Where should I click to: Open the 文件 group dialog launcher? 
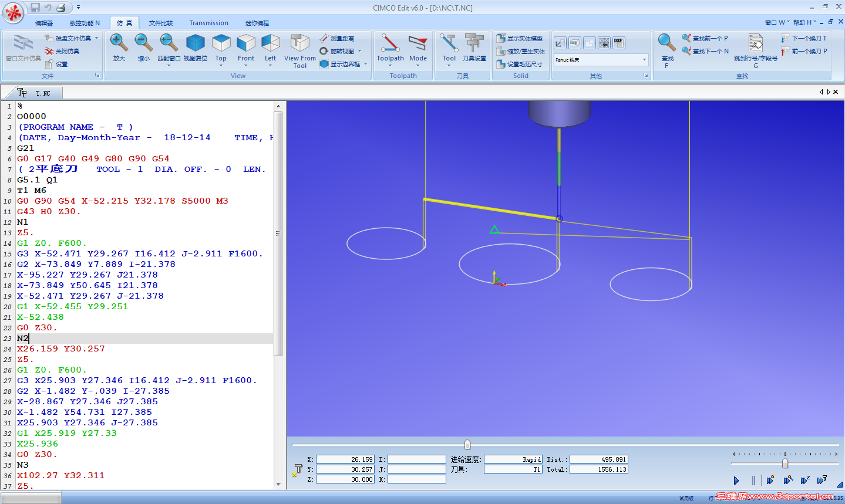(x=97, y=76)
